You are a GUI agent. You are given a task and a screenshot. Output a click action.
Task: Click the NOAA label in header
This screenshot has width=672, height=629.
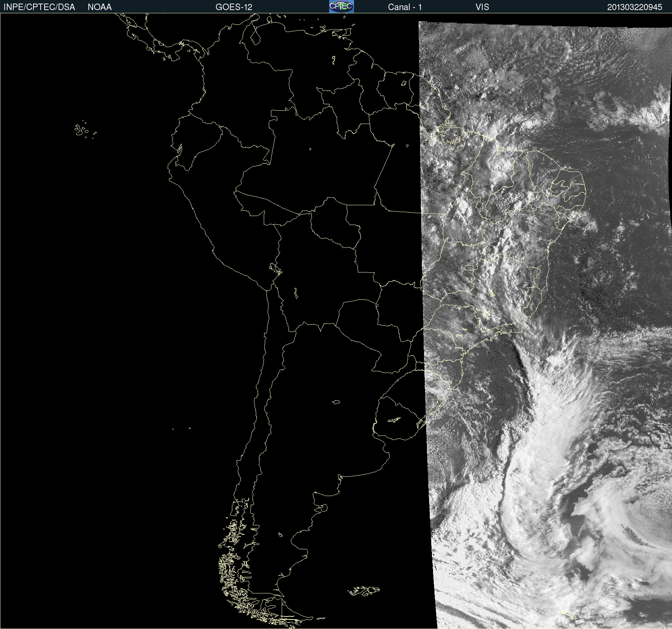coord(100,7)
